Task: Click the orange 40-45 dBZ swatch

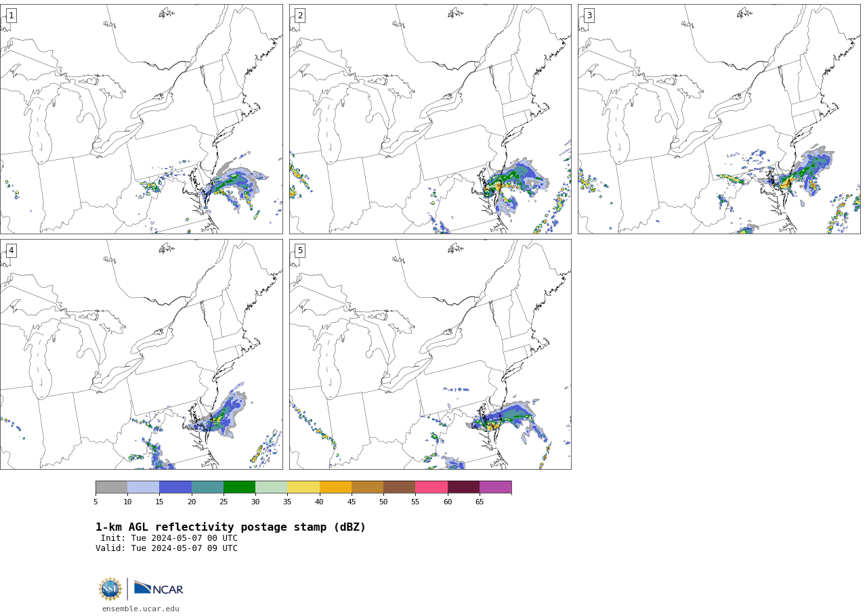Action: coord(335,487)
